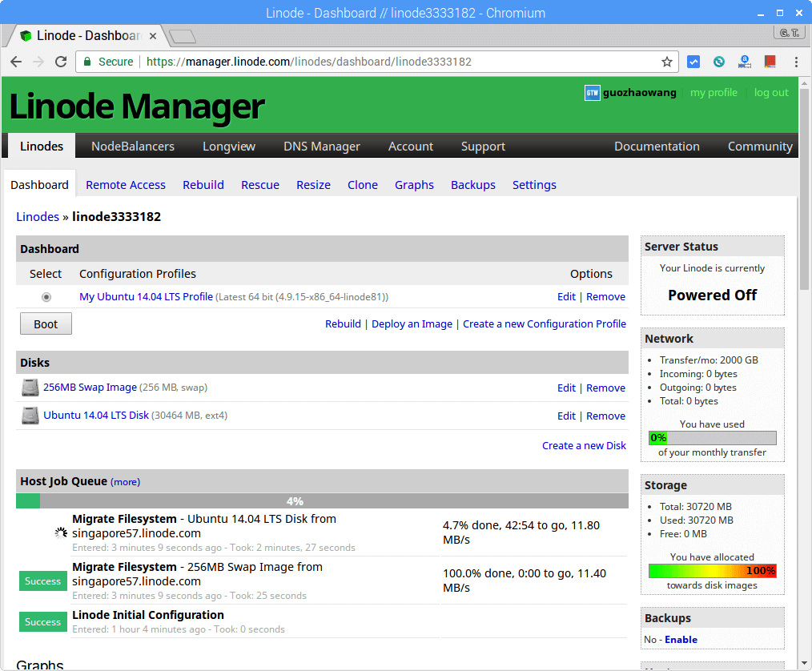812x671 pixels.
Task: Select the My Ubuntu 14.04 LTS Profile radio button
Action: click(x=46, y=296)
